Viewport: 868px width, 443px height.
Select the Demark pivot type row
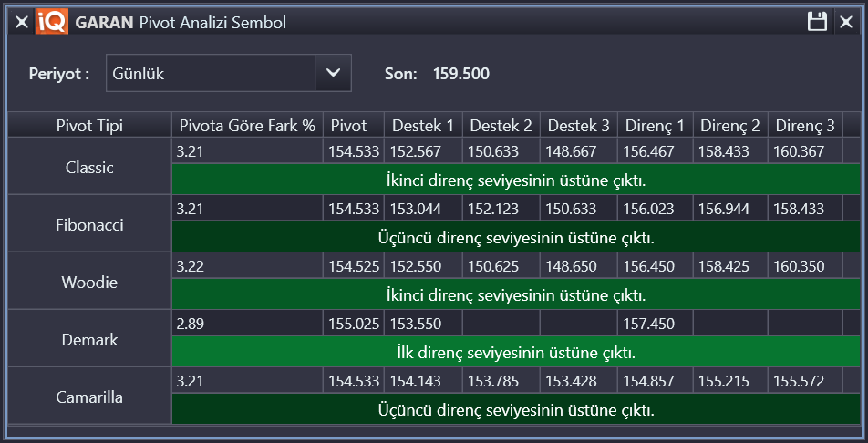89,339
